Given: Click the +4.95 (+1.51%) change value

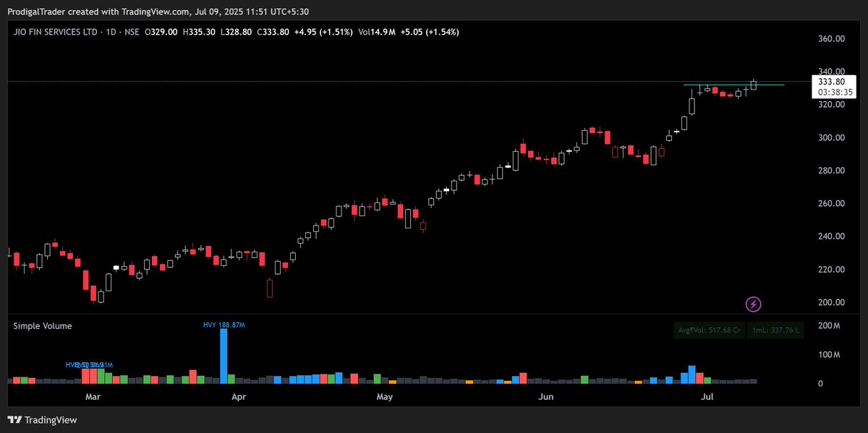Looking at the screenshot, I should [324, 32].
